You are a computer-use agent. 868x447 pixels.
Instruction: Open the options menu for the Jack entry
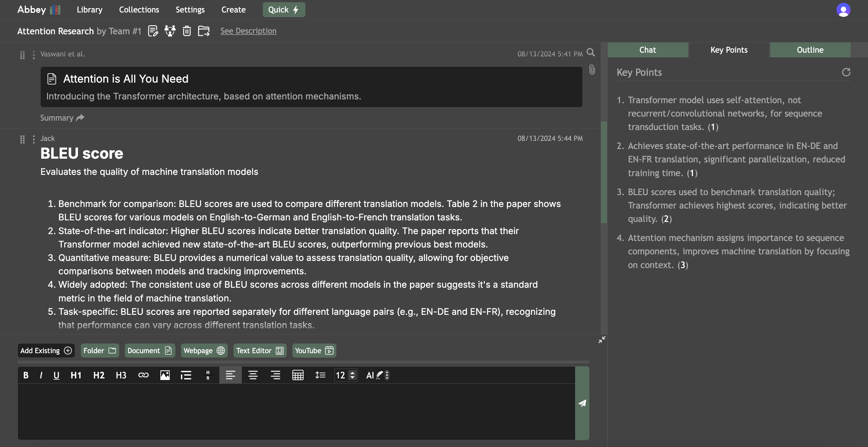[33, 139]
